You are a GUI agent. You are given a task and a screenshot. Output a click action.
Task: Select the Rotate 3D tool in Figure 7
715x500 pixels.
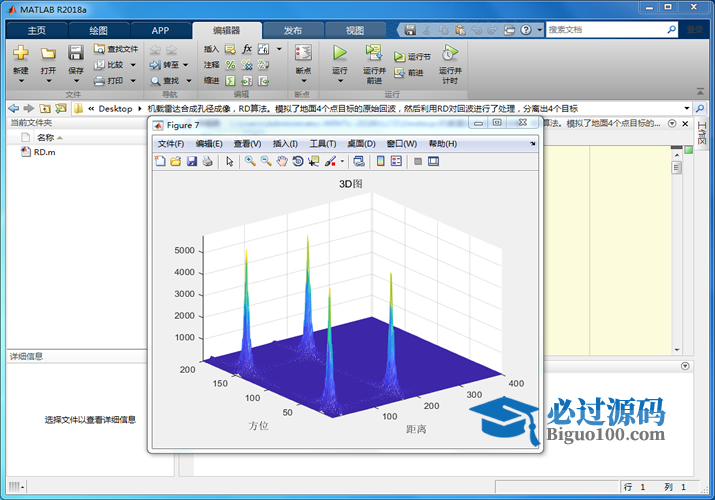point(298,161)
